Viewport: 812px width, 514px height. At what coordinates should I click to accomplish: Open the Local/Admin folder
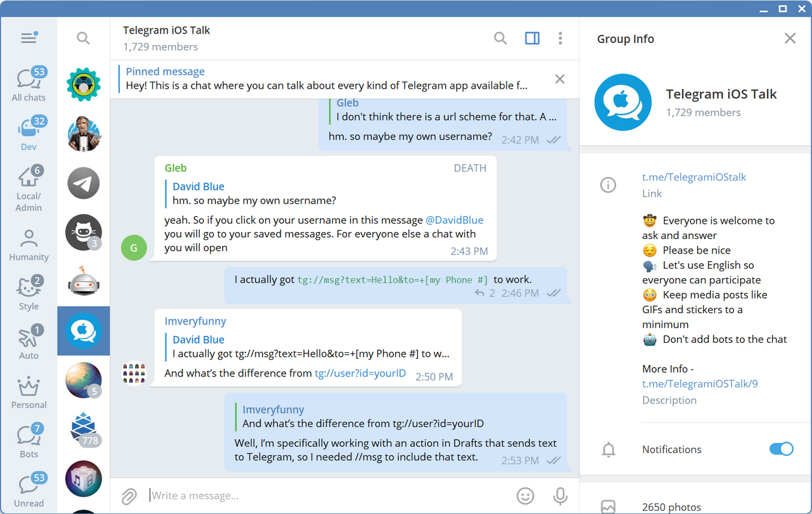pos(29,188)
